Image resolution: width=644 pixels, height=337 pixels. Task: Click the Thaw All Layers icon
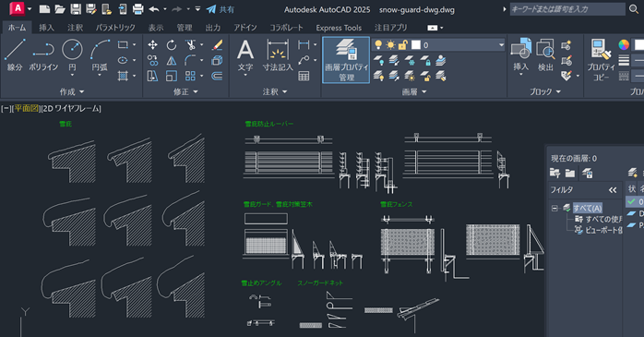tap(410, 76)
